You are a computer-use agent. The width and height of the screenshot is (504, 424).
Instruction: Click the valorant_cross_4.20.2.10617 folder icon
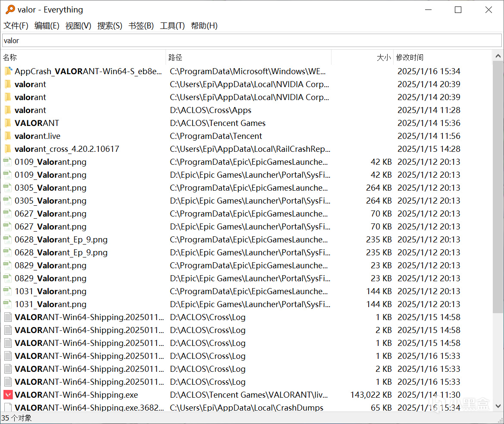(x=8, y=149)
